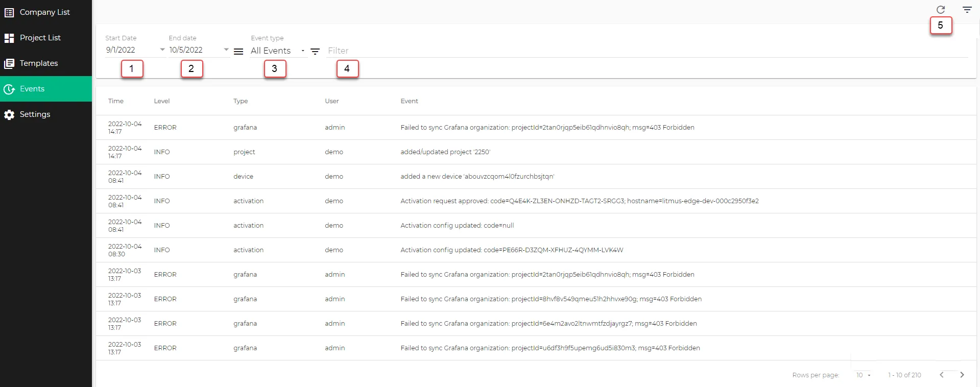Select the event text containing code=PE66R-D3ZQM
This screenshot has width=980, height=387.
point(512,250)
